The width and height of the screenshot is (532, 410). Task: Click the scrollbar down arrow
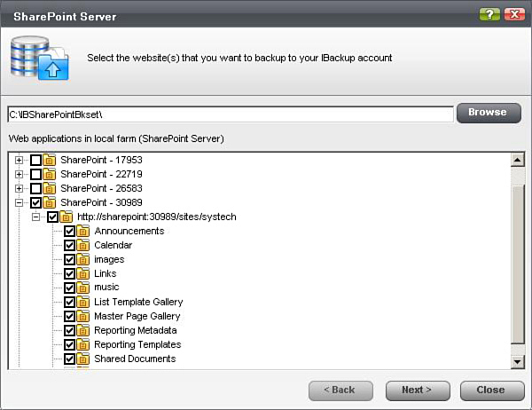click(518, 362)
